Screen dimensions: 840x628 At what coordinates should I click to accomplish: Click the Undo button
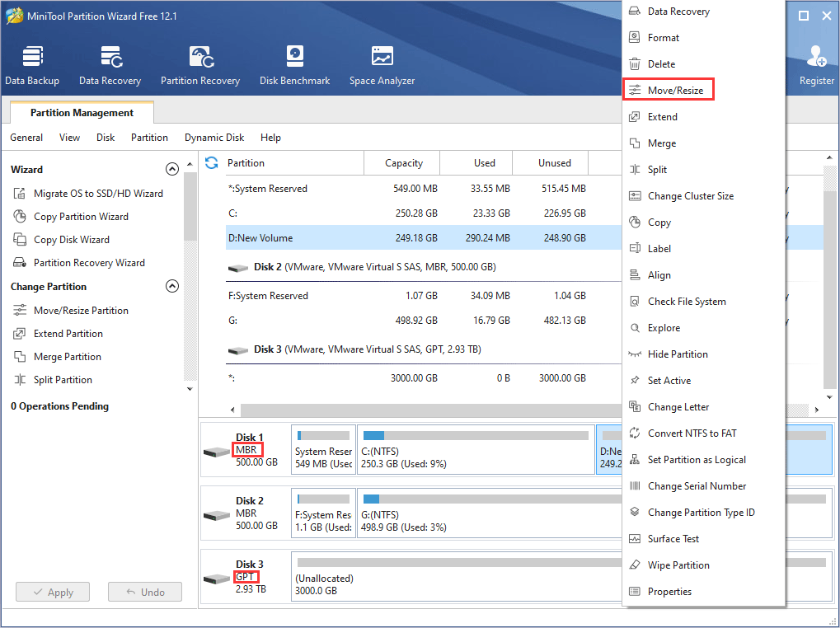[x=144, y=591]
